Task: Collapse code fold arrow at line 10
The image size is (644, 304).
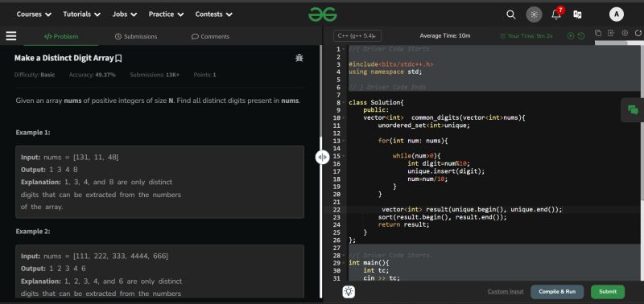Action: click(x=344, y=117)
